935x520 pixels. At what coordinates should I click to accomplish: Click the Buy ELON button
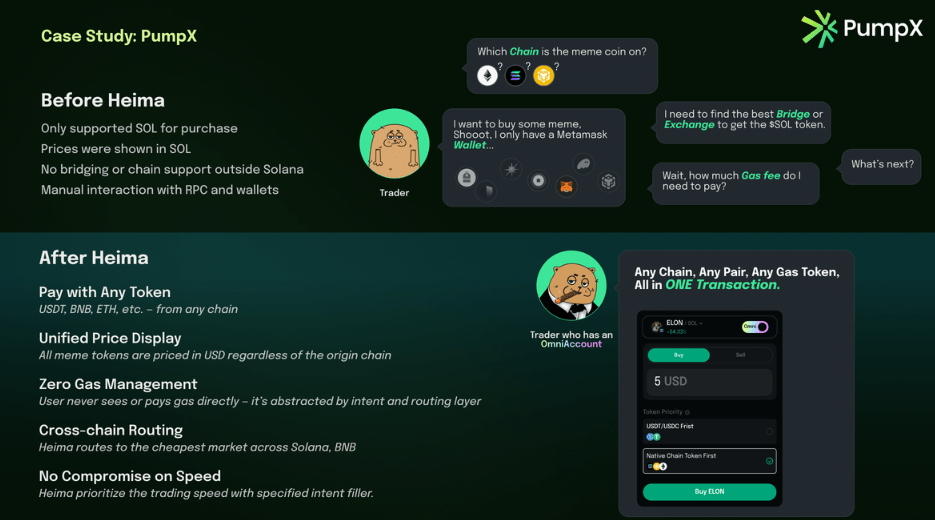point(710,491)
